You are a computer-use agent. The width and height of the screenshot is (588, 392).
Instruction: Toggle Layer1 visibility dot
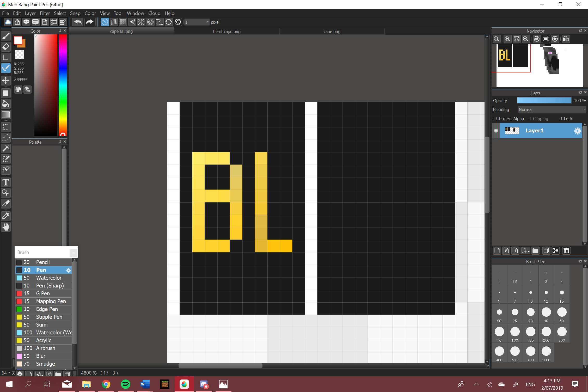pos(496,131)
